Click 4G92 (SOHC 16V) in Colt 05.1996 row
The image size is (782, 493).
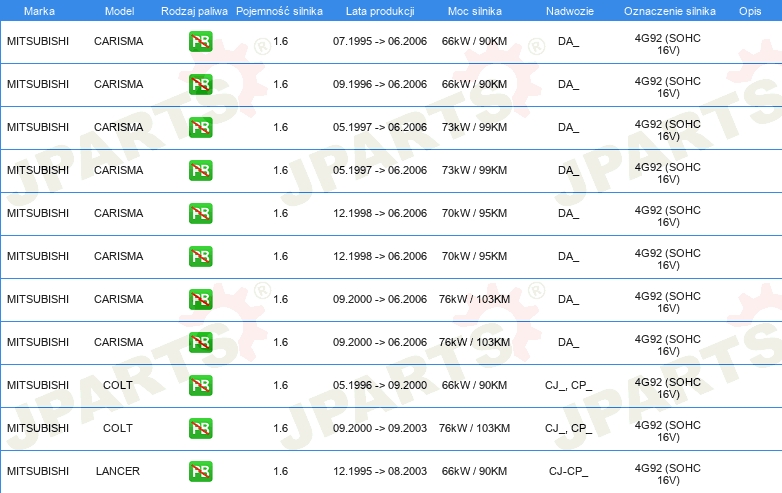point(668,388)
